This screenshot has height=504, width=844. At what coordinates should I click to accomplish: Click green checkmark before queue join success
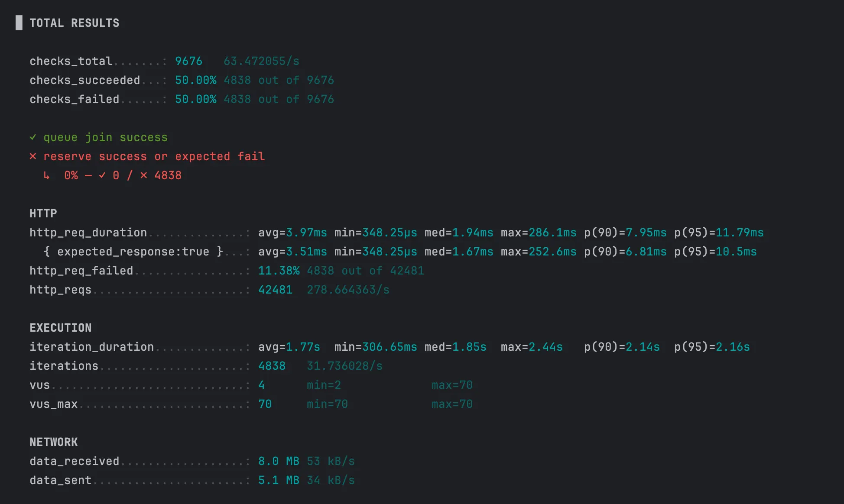coord(33,137)
